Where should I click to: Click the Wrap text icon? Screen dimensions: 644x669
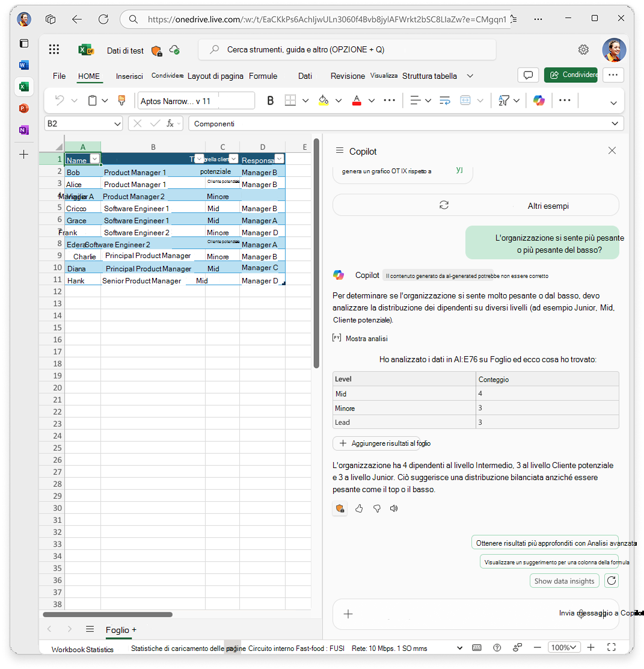[x=444, y=100]
